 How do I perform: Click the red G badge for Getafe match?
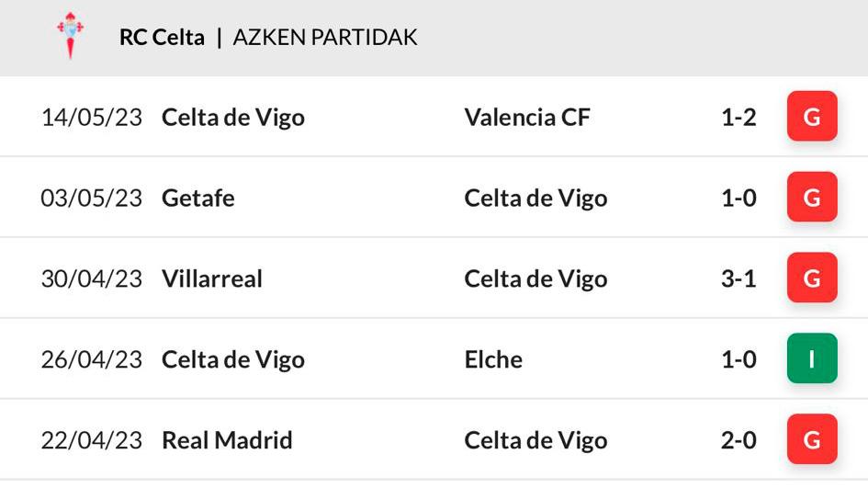tap(812, 198)
